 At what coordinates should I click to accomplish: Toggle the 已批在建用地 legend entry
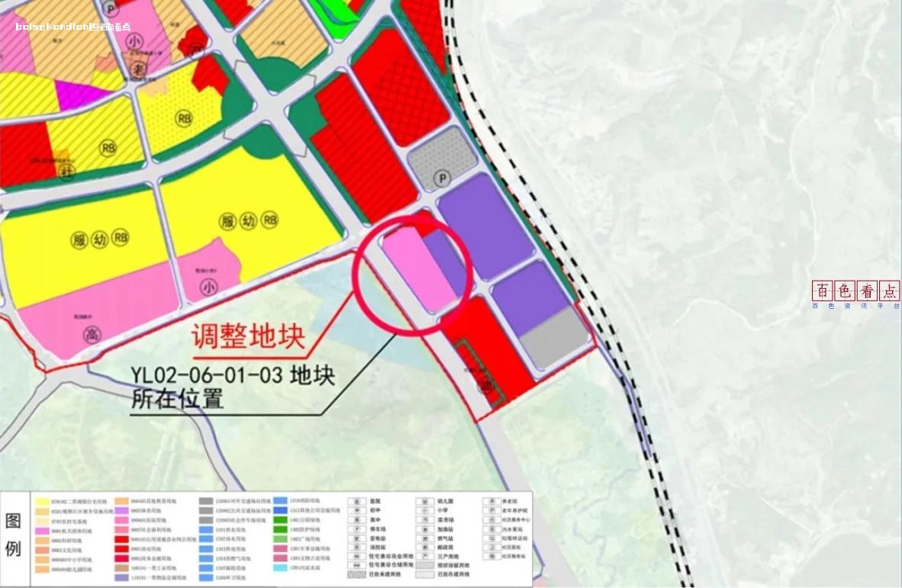pyautogui.click(x=425, y=574)
